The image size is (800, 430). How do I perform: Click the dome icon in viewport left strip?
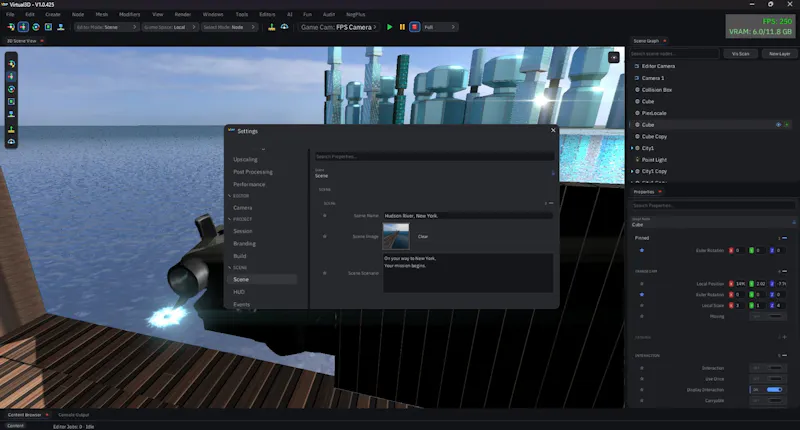[x=11, y=142]
